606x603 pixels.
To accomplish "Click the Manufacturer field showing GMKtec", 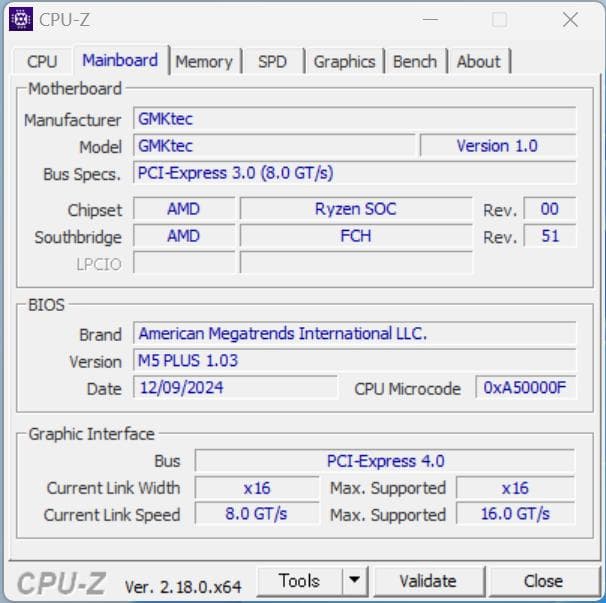I will [x=354, y=119].
